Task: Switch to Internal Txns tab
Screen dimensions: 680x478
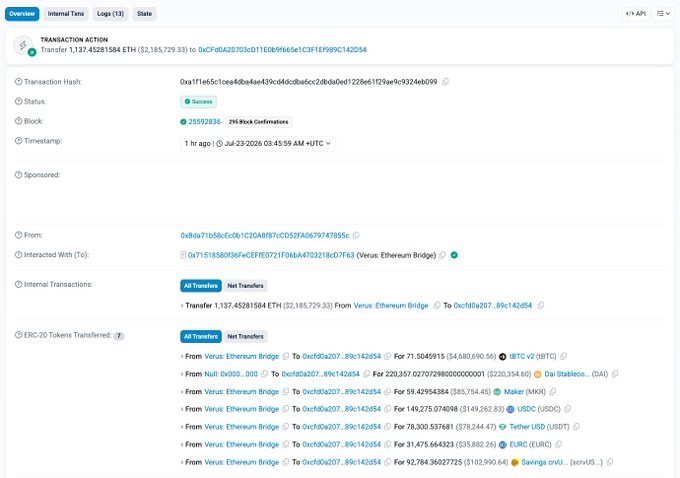Action: click(x=65, y=14)
